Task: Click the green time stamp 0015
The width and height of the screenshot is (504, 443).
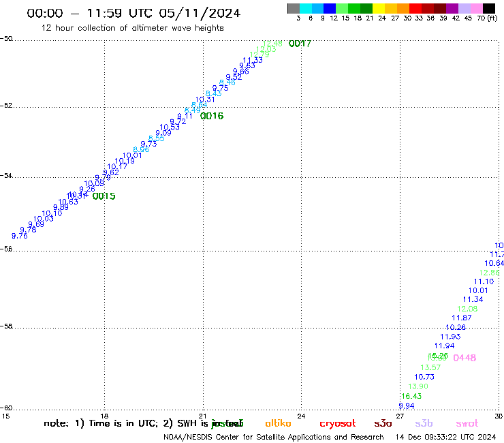Action: [104, 196]
